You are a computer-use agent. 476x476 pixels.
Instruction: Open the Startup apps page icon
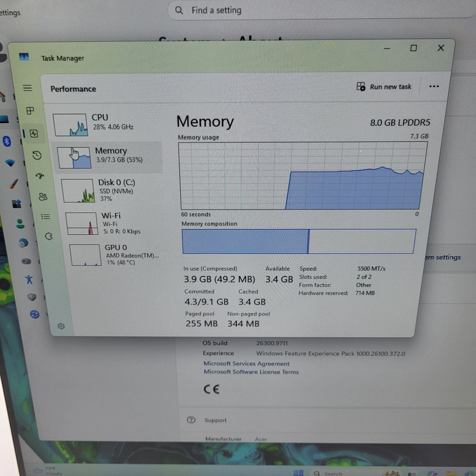click(x=40, y=176)
